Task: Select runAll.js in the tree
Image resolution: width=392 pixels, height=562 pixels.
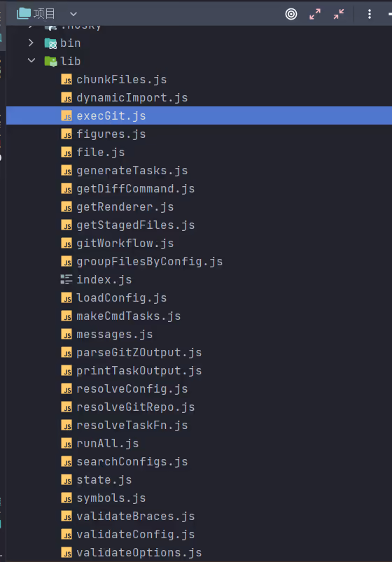Action: [108, 443]
